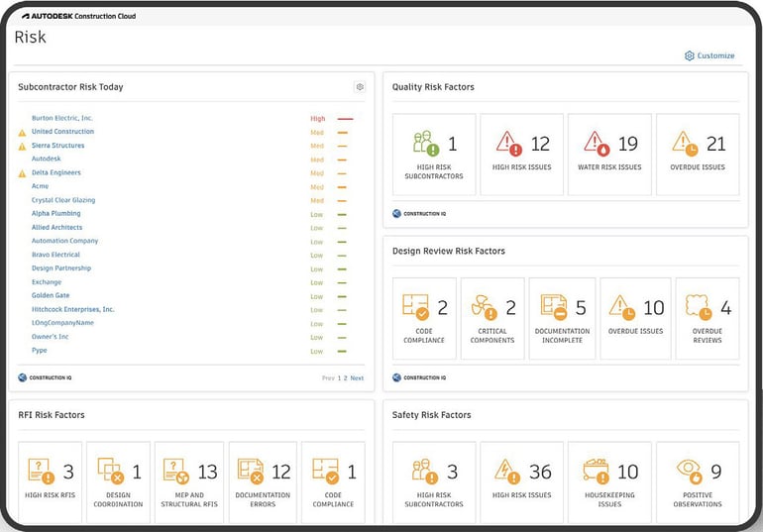
Task: Click the Low risk label for Pype
Action: [317, 351]
